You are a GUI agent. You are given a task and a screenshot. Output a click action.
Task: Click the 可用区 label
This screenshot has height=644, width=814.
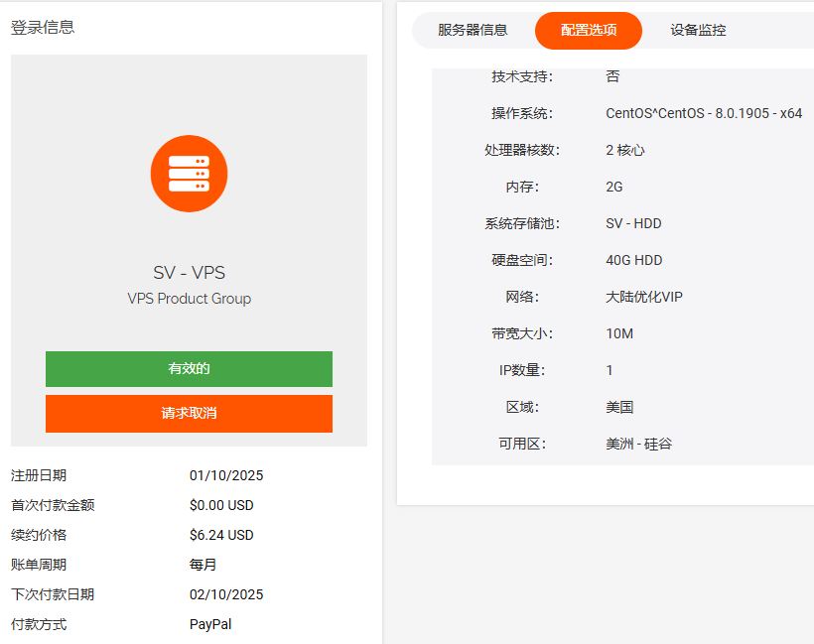click(x=522, y=444)
